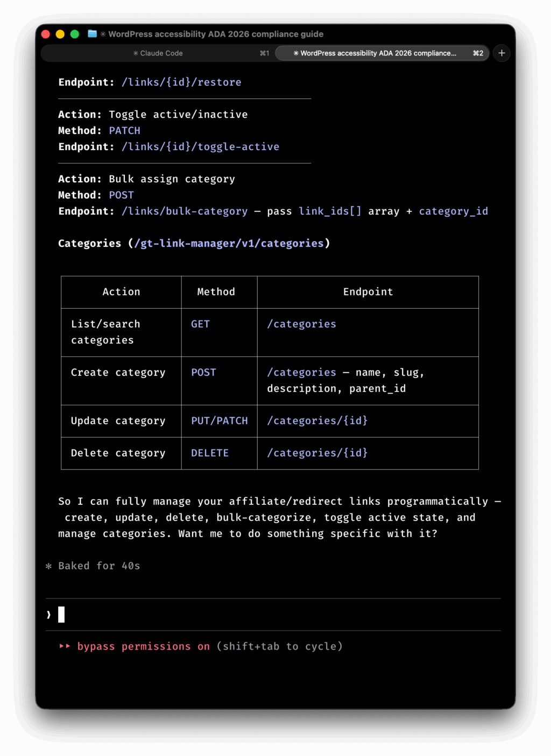Click the double-arrow bypass permissions icon
Screen dimensions: 551x756
click(x=65, y=646)
